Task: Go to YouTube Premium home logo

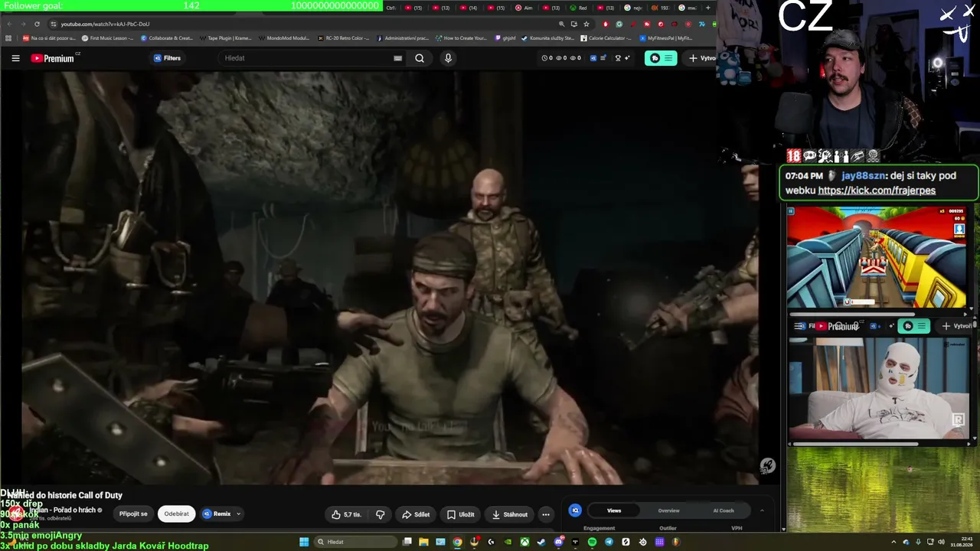Action: [54, 58]
